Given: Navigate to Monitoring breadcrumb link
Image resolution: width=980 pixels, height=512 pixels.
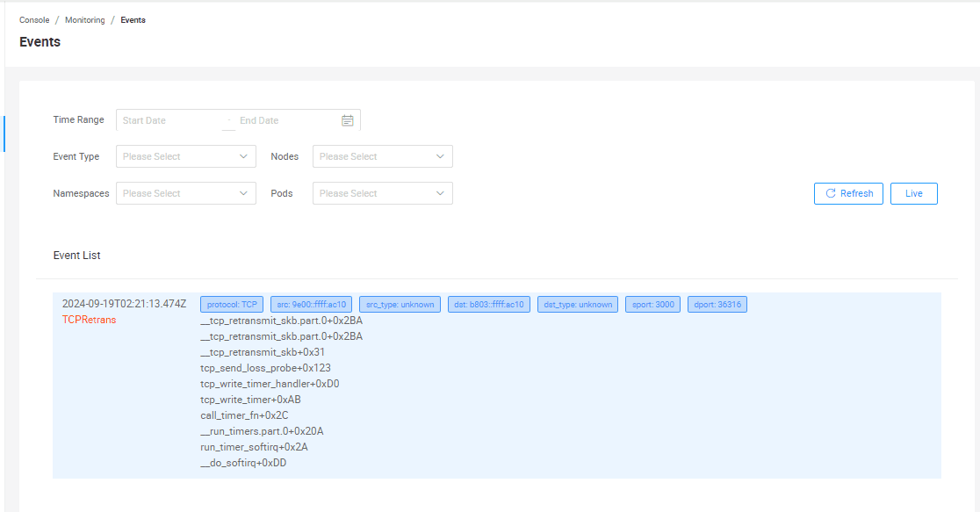Looking at the screenshot, I should click(x=84, y=20).
